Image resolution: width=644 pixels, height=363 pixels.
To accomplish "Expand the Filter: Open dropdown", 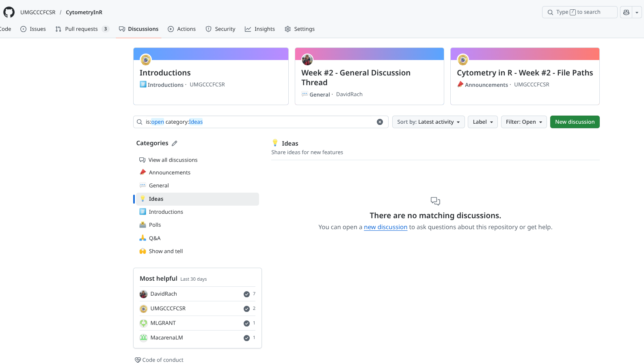I will [x=523, y=122].
